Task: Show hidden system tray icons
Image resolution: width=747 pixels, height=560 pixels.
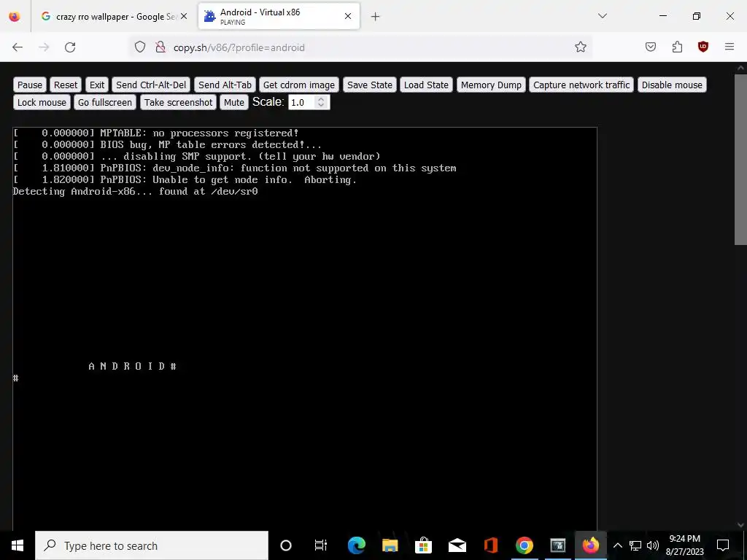Action: click(x=617, y=545)
